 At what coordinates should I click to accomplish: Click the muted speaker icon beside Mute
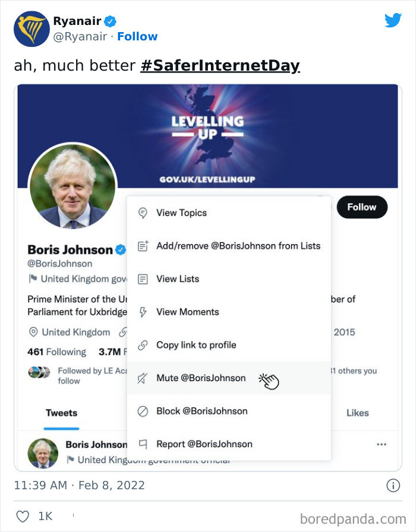143,378
